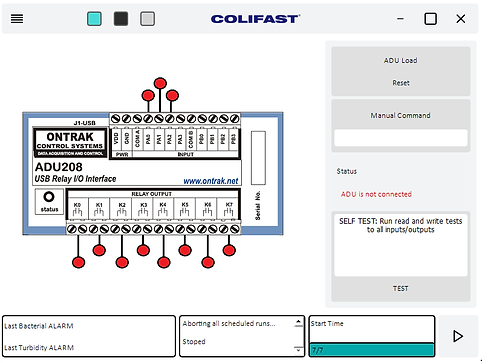Toggle the red K4 relay indicator
This screenshot has width=482, height=361.
[x=164, y=262]
